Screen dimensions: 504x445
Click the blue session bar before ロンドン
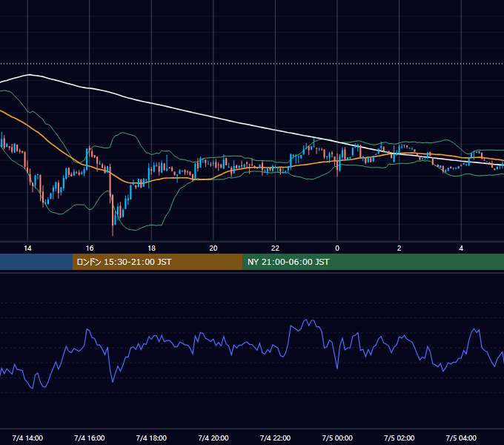pos(36,262)
